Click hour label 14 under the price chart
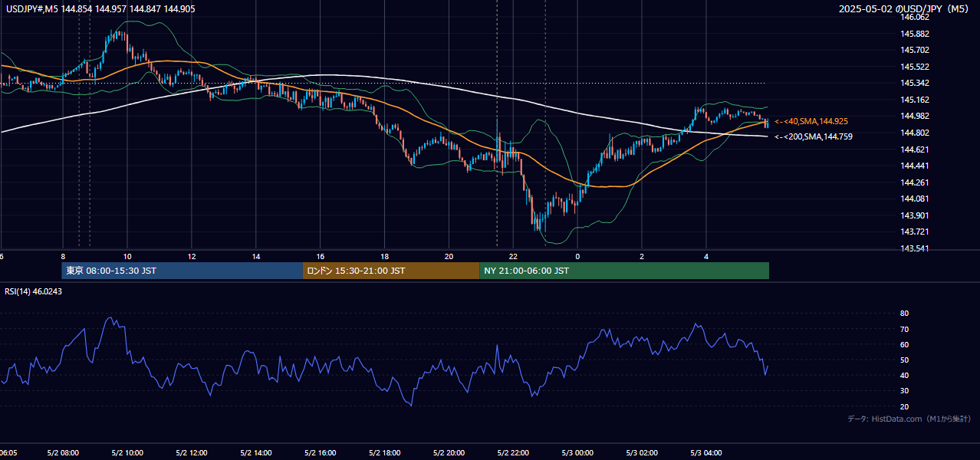This screenshot has height=460, width=980. [x=256, y=256]
